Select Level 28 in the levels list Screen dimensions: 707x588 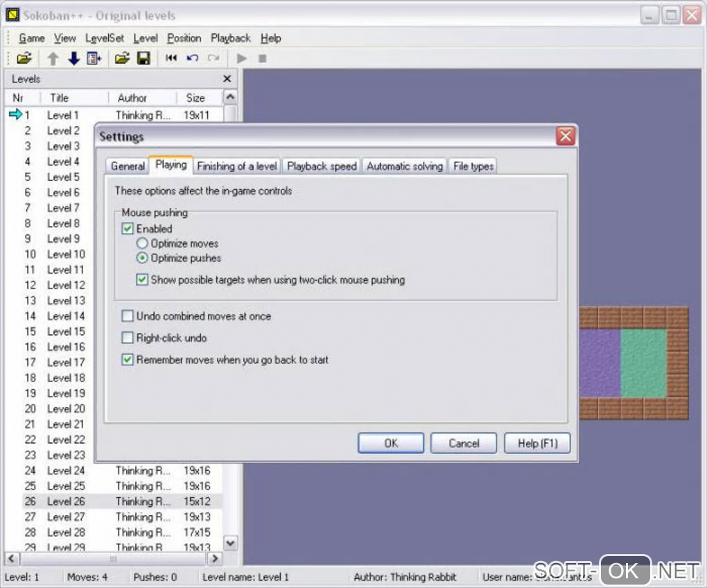click(66, 533)
